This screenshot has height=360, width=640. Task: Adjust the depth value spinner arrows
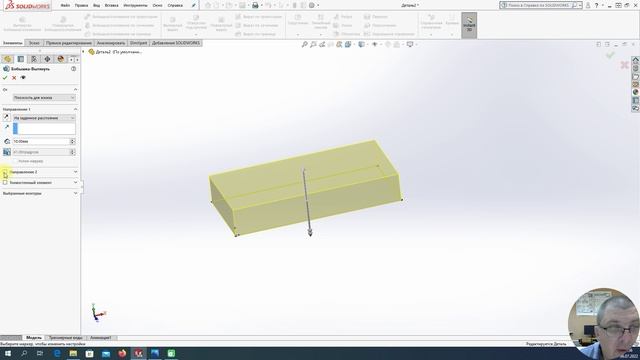[x=73, y=141]
